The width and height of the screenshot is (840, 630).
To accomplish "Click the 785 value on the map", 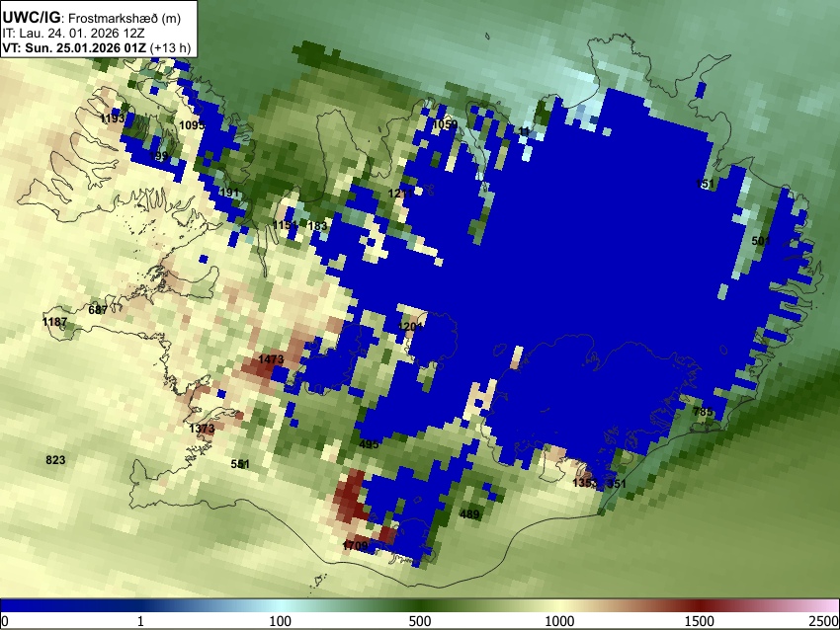I will (x=703, y=412).
